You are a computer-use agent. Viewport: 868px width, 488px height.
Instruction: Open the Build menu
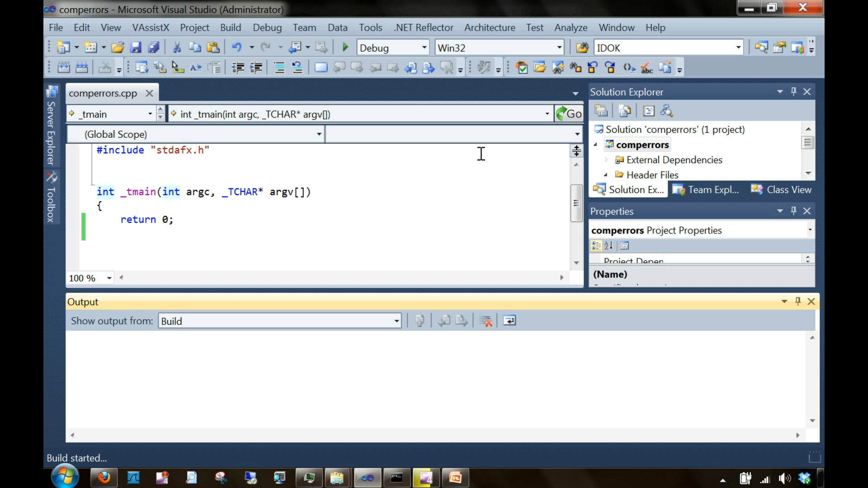[231, 28]
